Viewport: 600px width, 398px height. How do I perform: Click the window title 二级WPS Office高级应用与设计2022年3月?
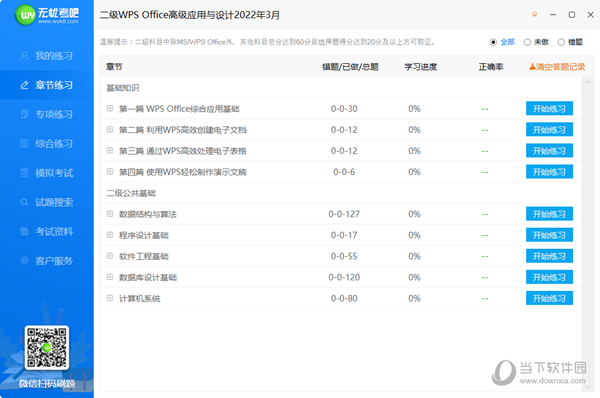(x=189, y=15)
